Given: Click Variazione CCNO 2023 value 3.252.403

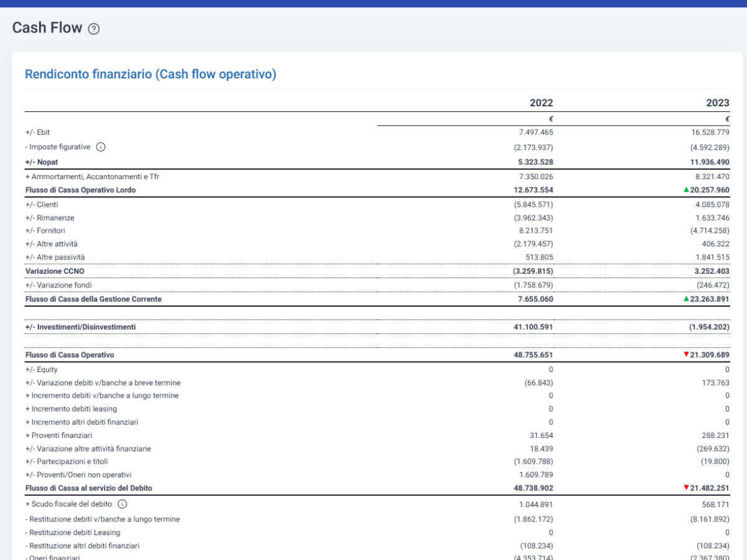Looking at the screenshot, I should click(x=712, y=271).
